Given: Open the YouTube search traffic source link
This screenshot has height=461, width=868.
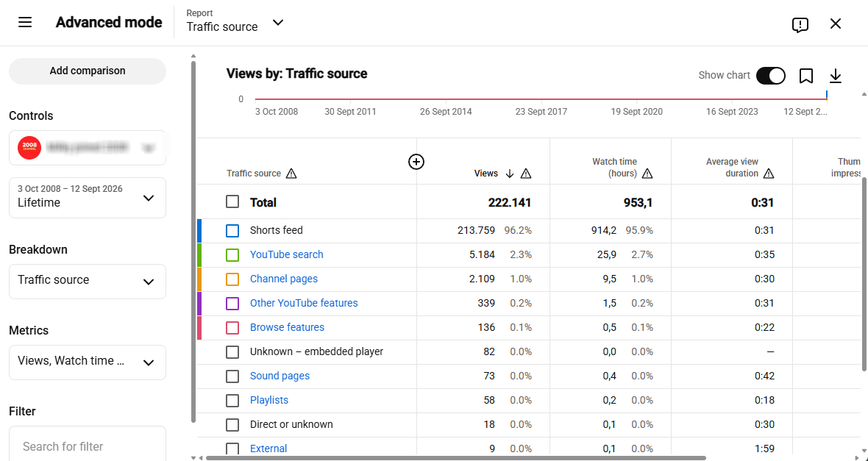Looking at the screenshot, I should pos(286,254).
